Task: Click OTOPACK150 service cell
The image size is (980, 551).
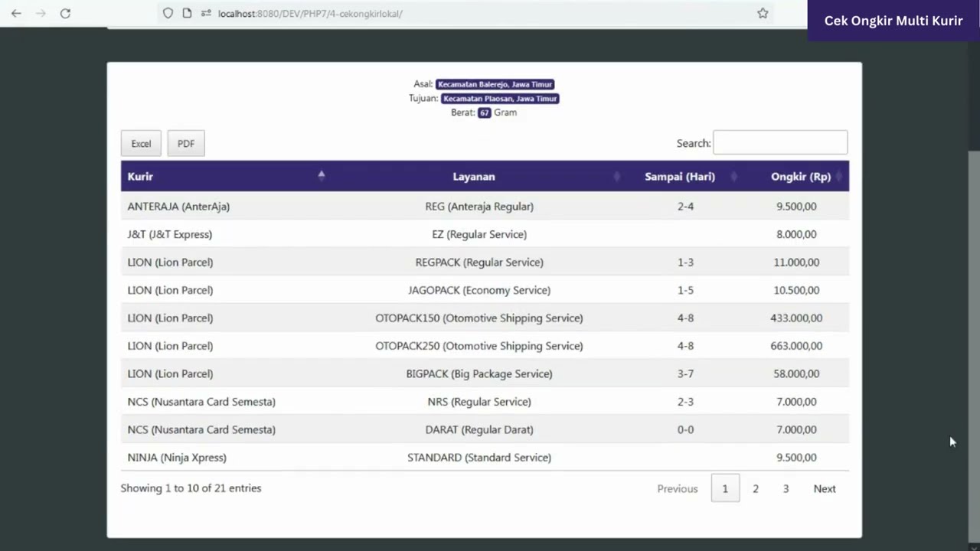Action: 479,318
